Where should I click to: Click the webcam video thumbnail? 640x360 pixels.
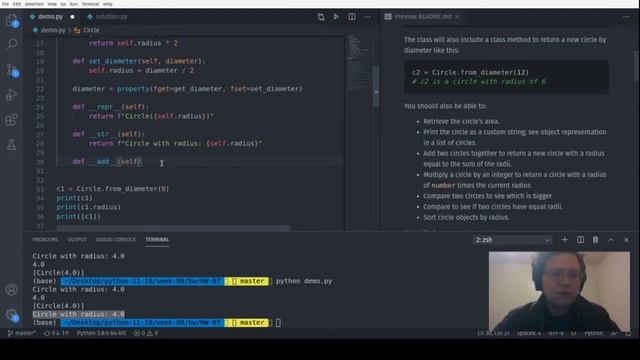(x=559, y=291)
